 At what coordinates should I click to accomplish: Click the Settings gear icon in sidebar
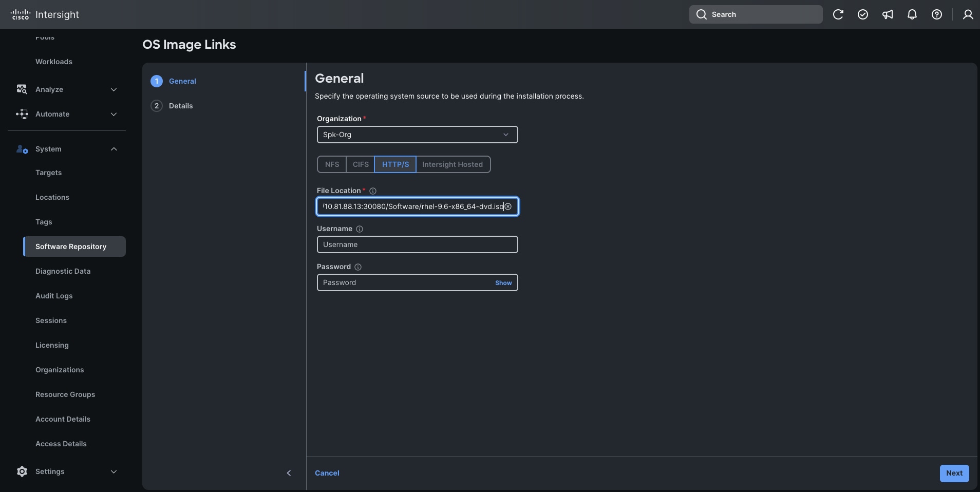[x=22, y=471]
